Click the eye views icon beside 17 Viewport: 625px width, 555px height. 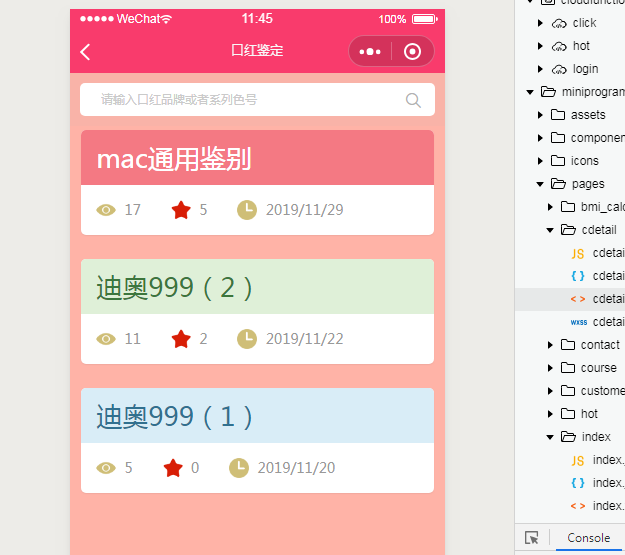[x=106, y=210]
